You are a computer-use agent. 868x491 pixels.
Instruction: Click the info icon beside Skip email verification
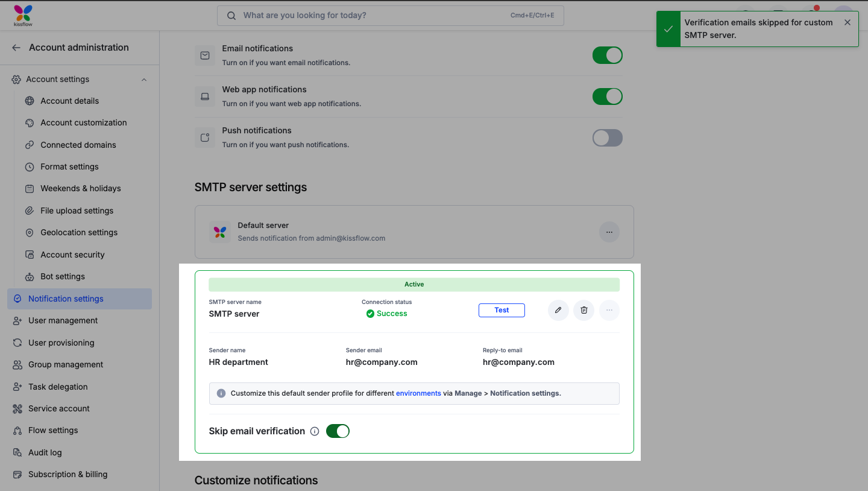315,431
